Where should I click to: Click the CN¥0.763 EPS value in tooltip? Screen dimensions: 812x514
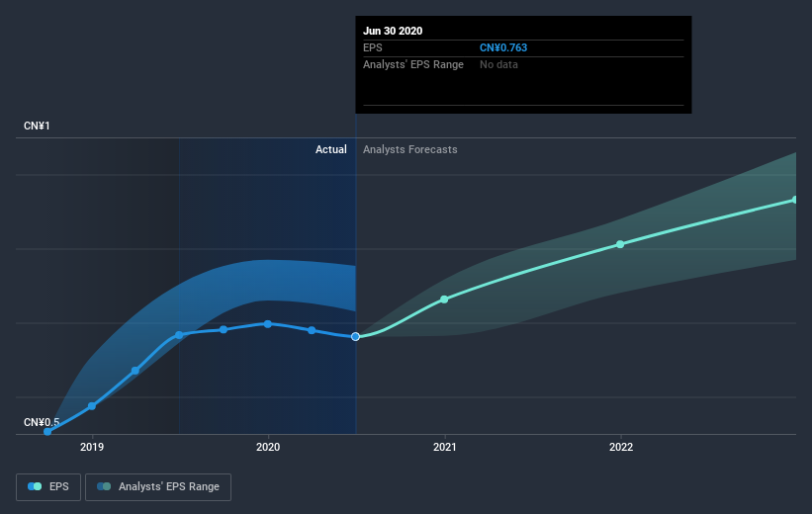pos(503,47)
